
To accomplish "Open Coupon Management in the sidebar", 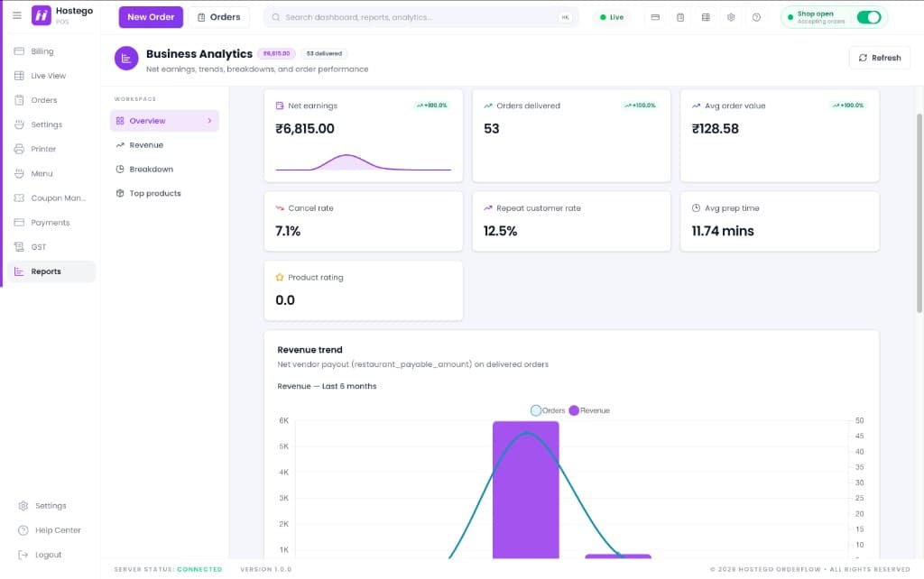I will click(51, 198).
